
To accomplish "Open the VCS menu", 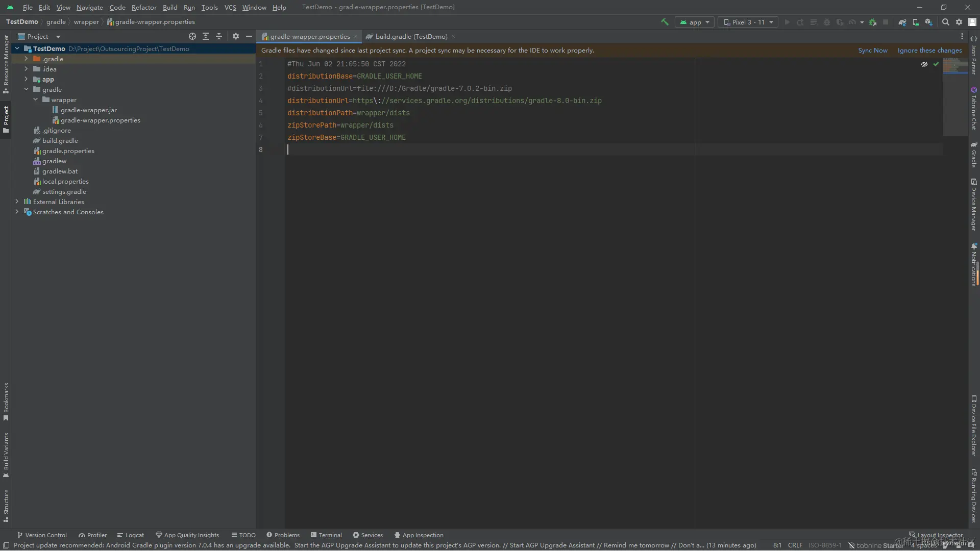I will [230, 7].
